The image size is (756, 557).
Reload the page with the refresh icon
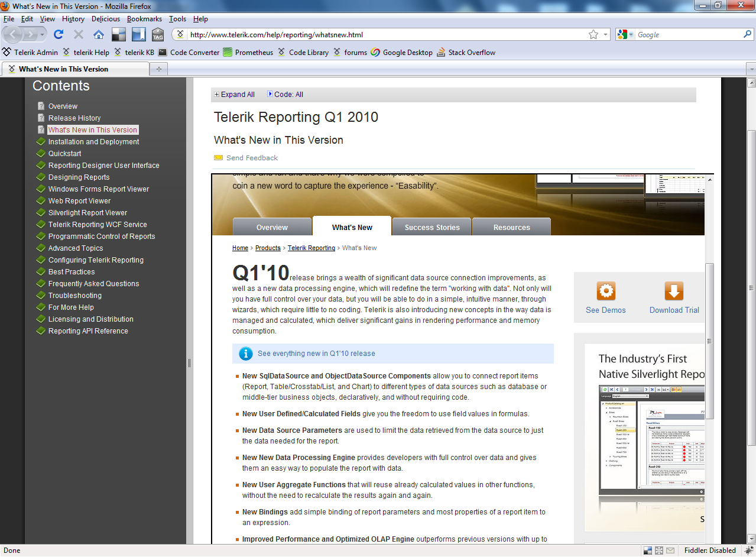(59, 34)
